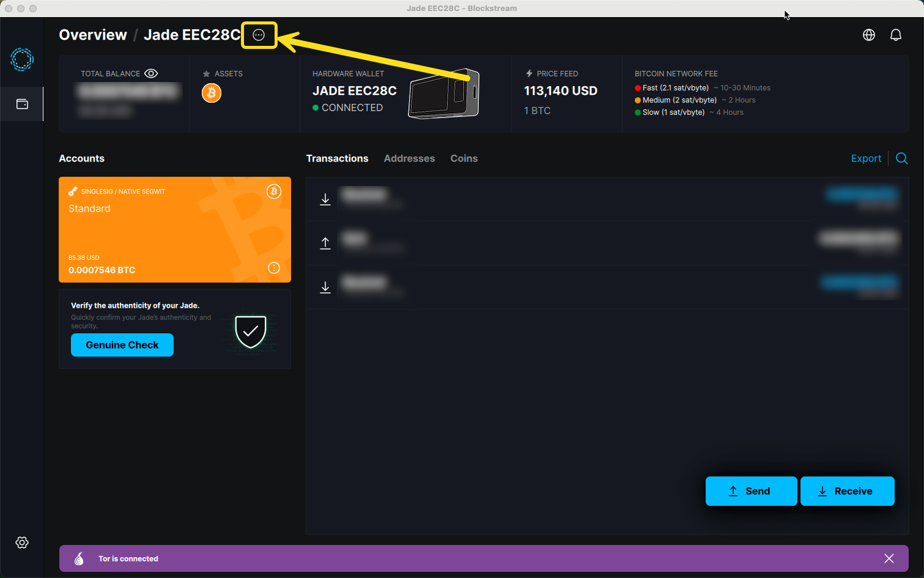
Task: Open the wallet options three-dot menu
Action: [x=259, y=35]
